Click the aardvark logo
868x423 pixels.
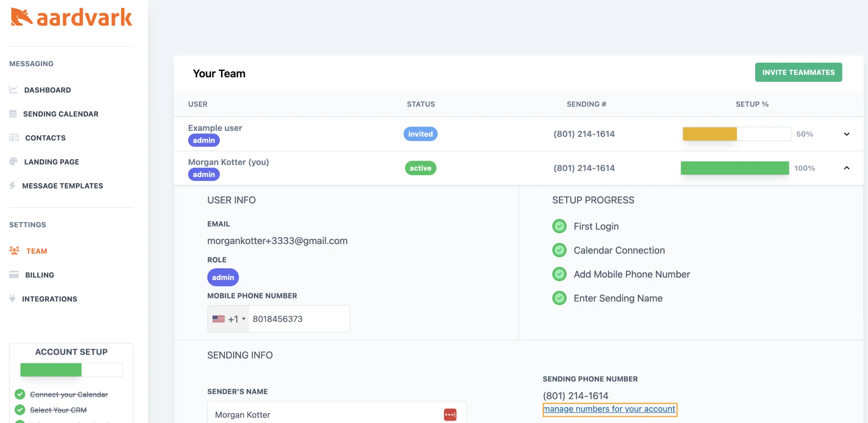(x=72, y=18)
